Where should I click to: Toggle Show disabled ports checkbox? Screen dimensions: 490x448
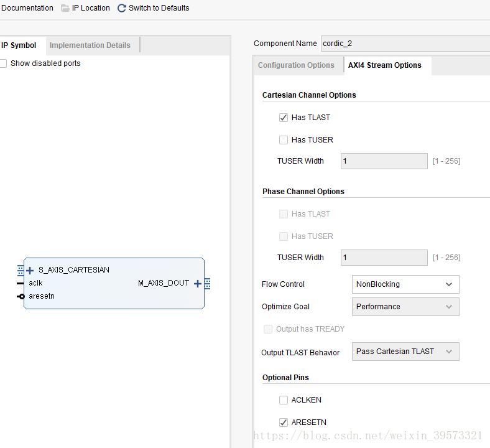[3, 63]
